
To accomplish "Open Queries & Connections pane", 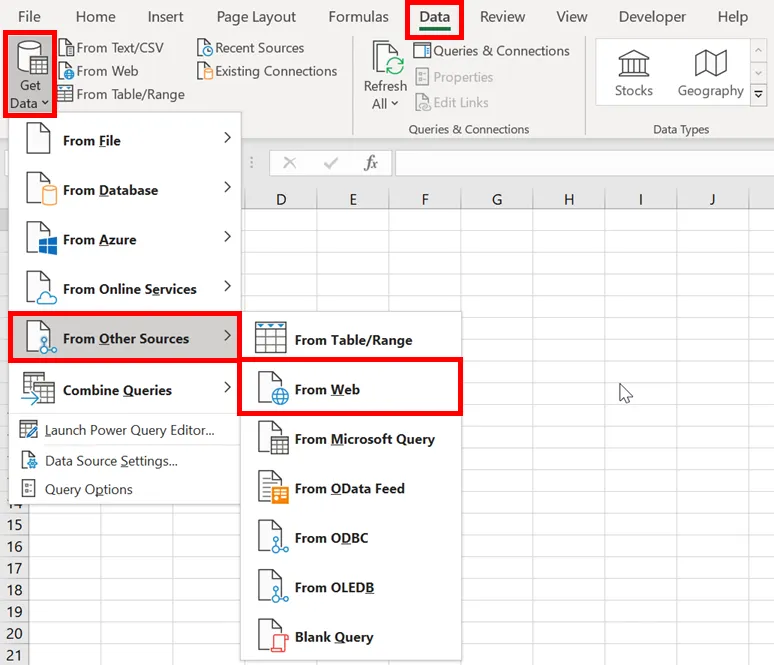I will 491,51.
